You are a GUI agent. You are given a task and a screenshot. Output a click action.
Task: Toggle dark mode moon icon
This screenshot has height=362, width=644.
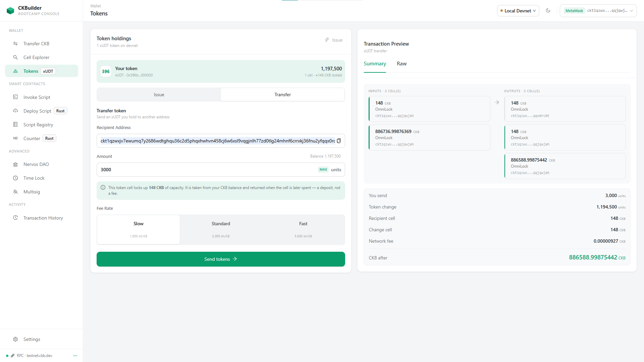coord(548,10)
